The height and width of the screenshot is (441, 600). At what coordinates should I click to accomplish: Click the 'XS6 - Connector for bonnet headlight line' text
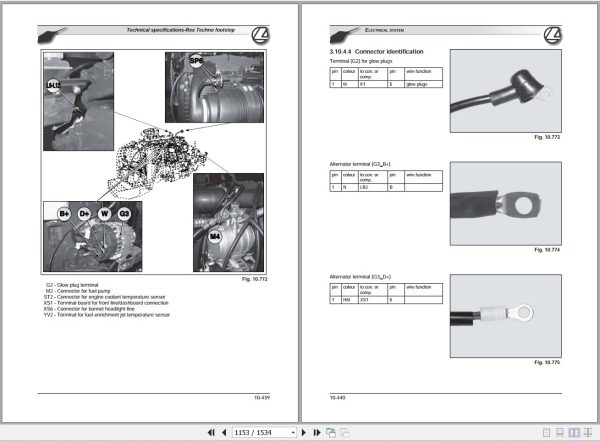[x=89, y=309]
